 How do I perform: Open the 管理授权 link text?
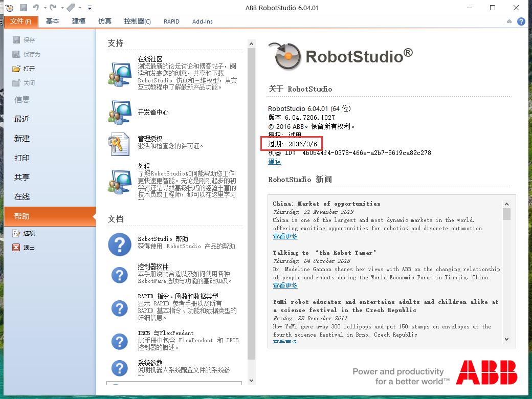click(150, 139)
